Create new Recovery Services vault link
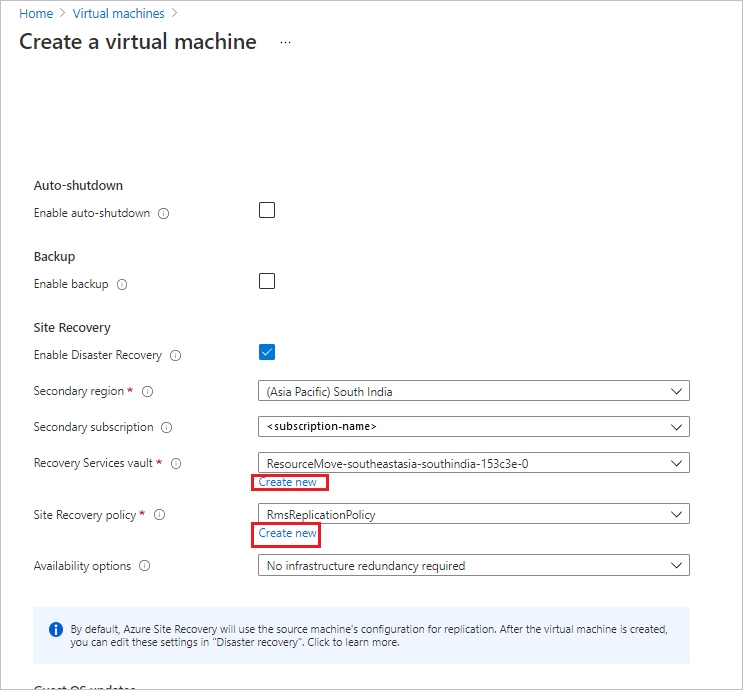The height and width of the screenshot is (690, 743). [288, 482]
